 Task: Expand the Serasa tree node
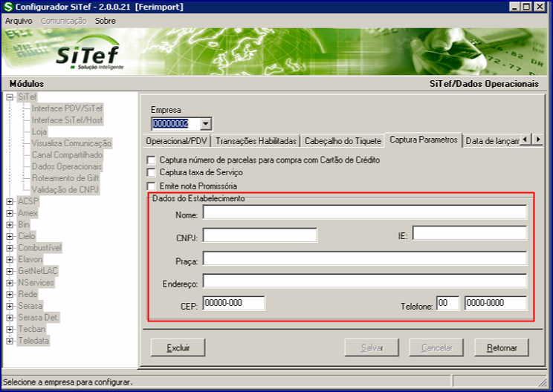[x=10, y=306]
